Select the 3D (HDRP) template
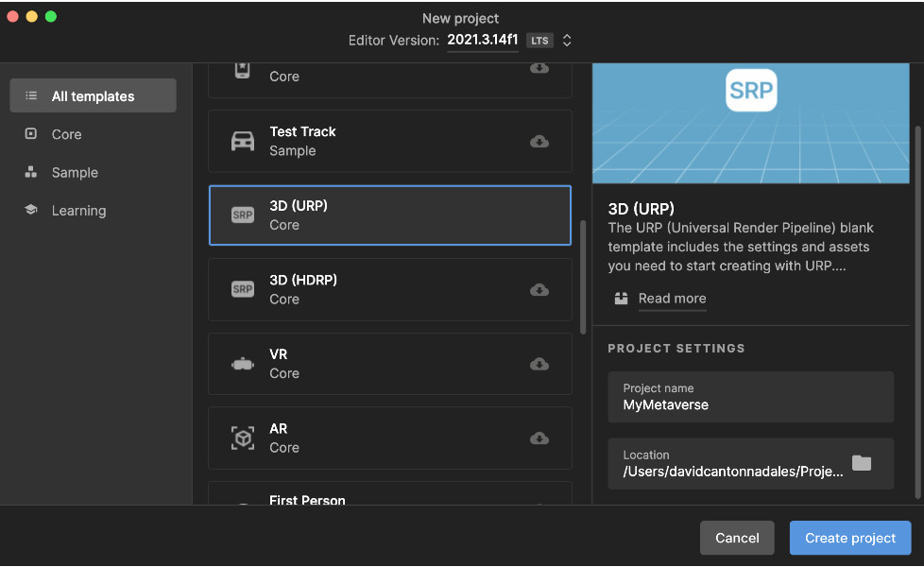Screen dimensions: 924x567 (x=390, y=289)
